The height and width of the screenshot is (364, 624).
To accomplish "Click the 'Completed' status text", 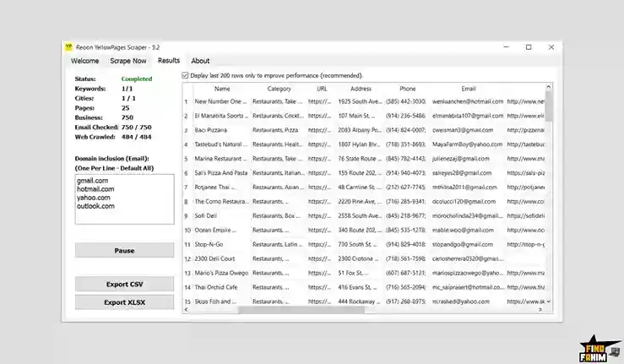I will [x=137, y=79].
